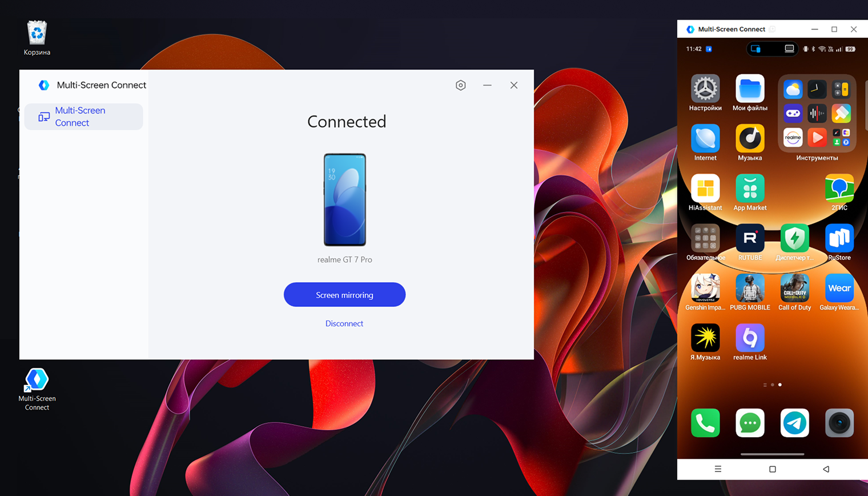Image resolution: width=868 pixels, height=496 pixels.
Task: Tap the phone back triangle button
Action: (x=826, y=469)
